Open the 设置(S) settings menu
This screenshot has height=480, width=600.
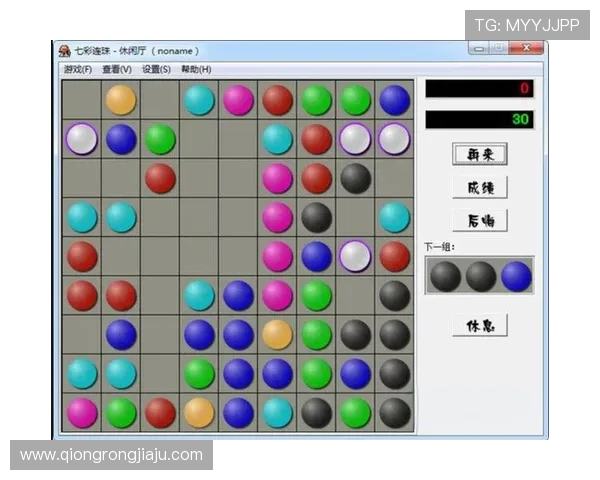tap(156, 69)
